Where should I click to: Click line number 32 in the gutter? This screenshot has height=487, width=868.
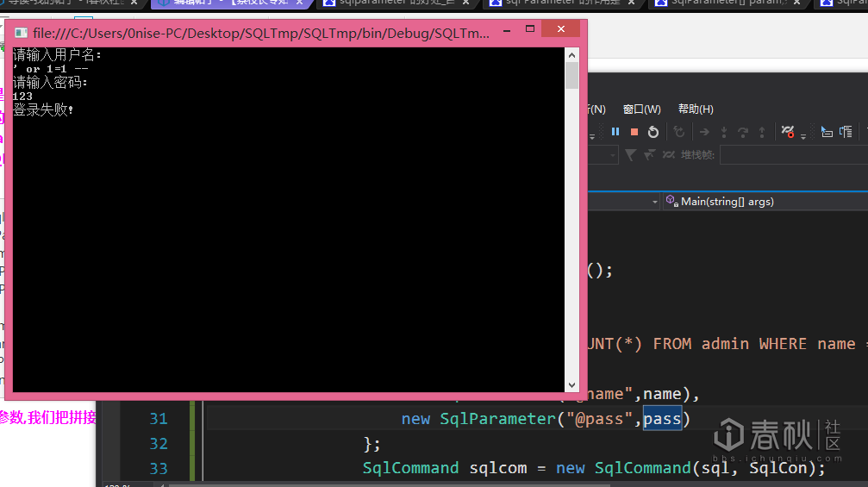pos(159,444)
